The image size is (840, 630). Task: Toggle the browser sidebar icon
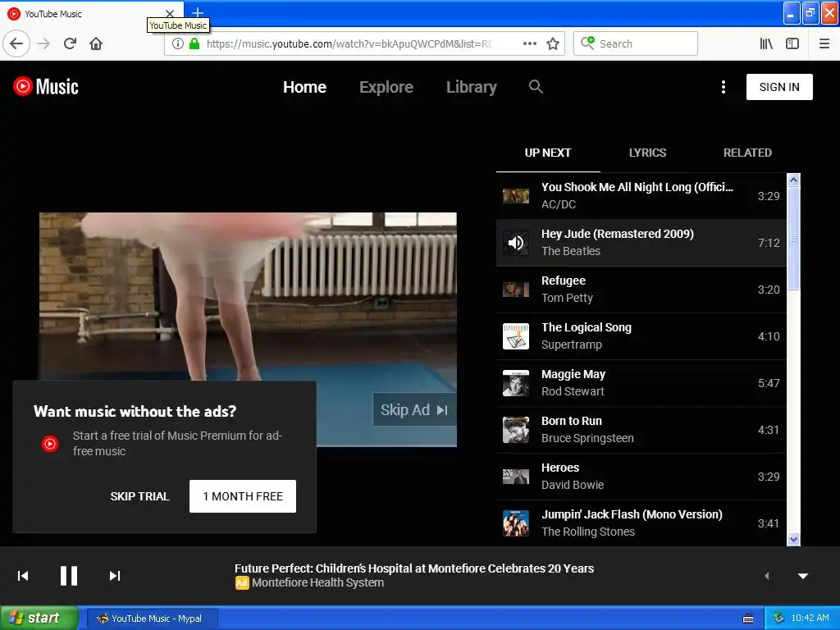(x=792, y=43)
